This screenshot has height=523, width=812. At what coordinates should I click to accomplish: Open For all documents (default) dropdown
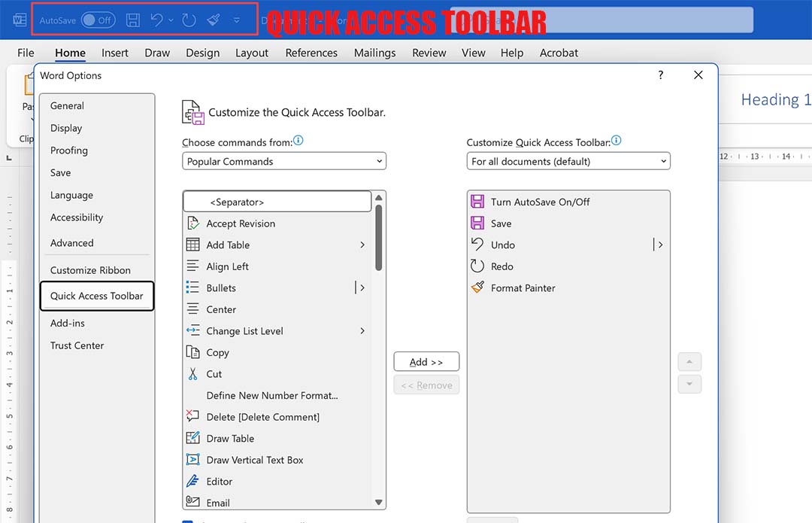tap(568, 161)
